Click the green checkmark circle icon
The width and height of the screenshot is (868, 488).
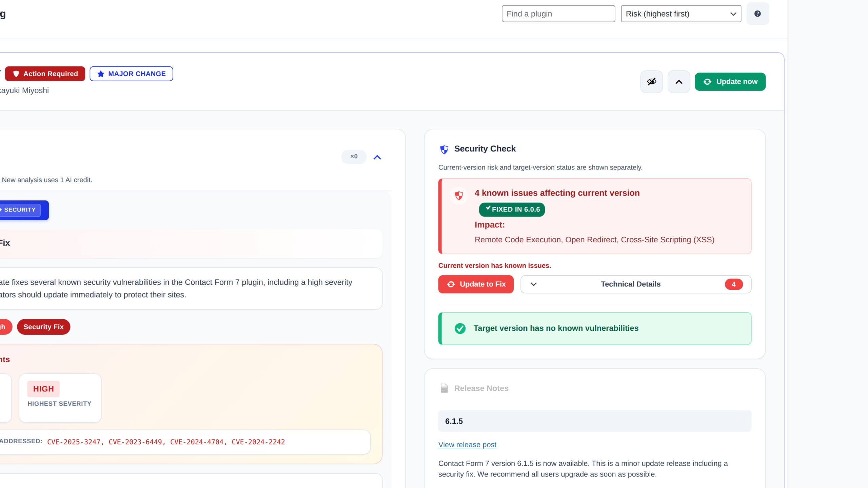(x=460, y=328)
